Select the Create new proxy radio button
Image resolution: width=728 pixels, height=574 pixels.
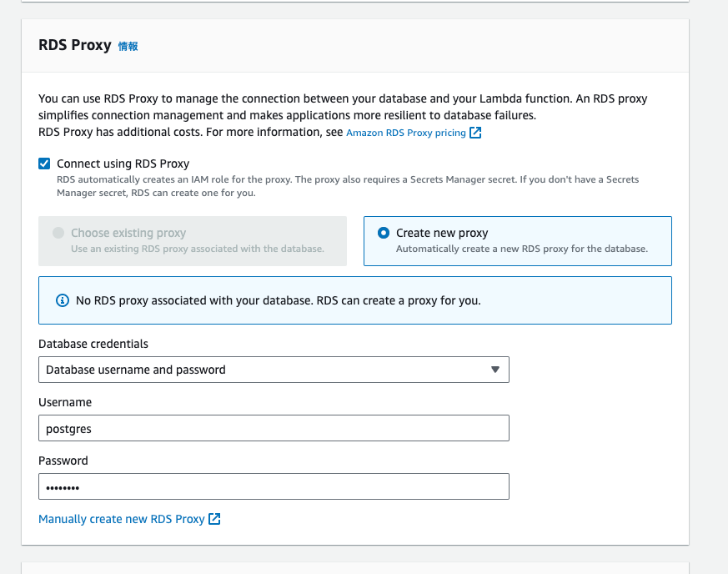pos(384,234)
